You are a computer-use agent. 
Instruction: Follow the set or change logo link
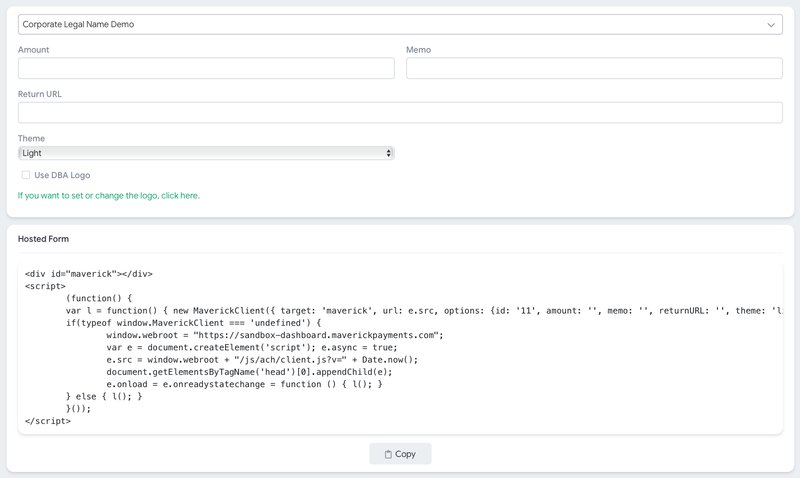point(109,195)
